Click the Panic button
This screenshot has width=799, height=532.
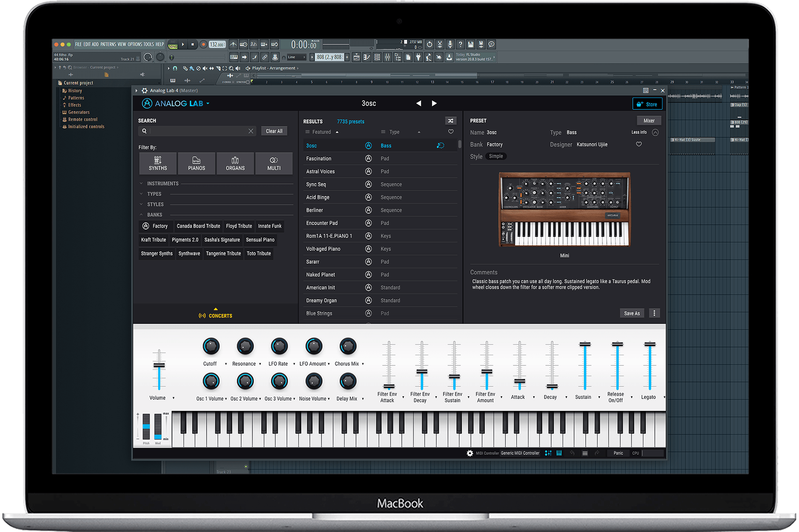click(618, 453)
